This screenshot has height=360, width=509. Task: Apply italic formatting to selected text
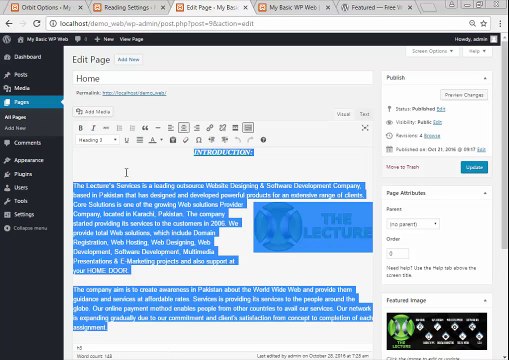pos(93,128)
